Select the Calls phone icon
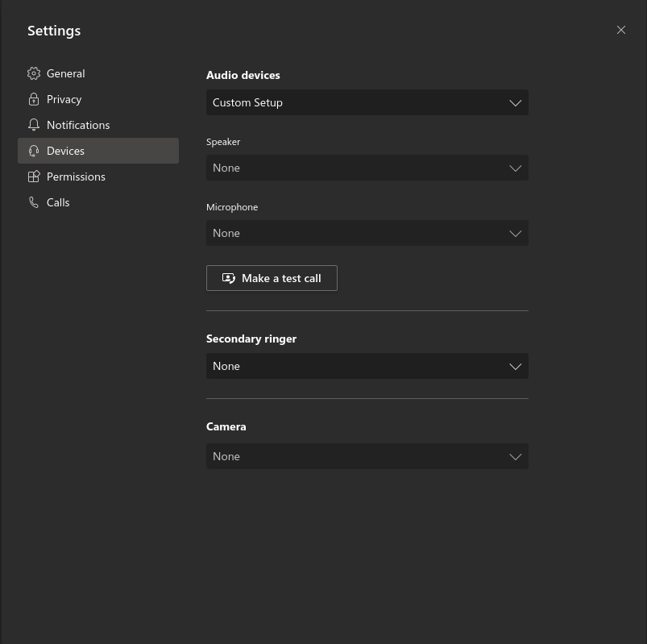The height and width of the screenshot is (644, 647). (34, 202)
